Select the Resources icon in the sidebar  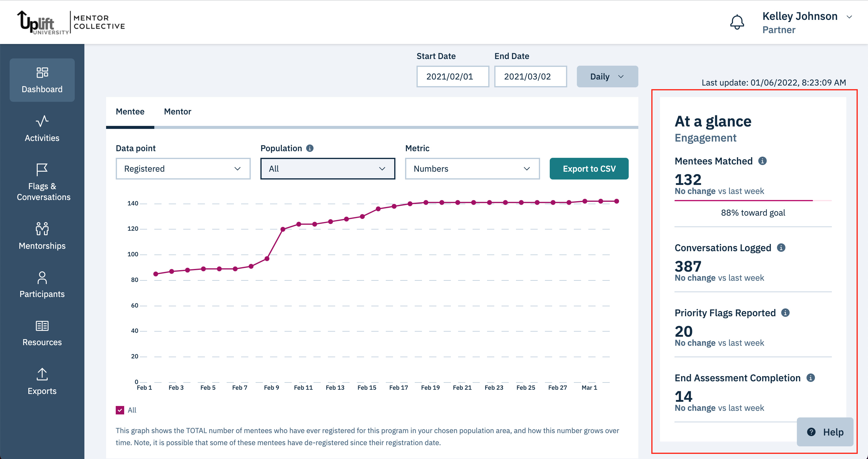42,333
